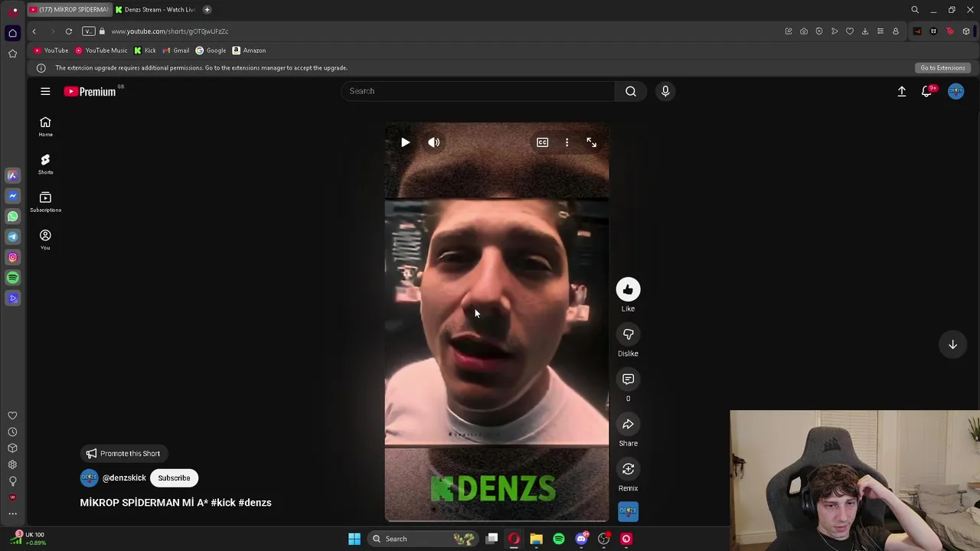Open WhatsApp in Opera sidebar
Viewport: 980px width, 551px height.
[12, 217]
